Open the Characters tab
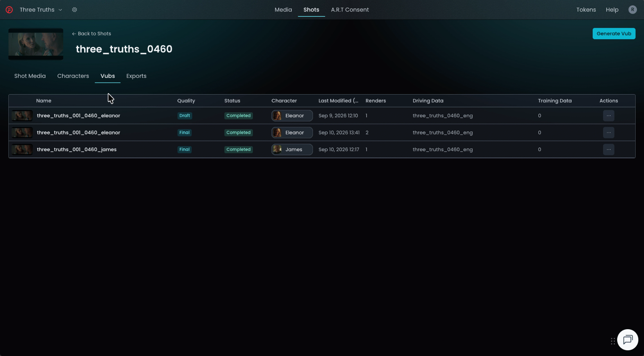 pyautogui.click(x=73, y=76)
